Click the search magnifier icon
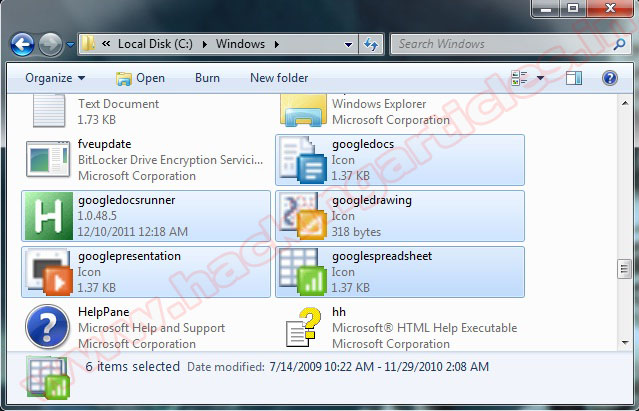This screenshot has width=639, height=411. point(619,44)
